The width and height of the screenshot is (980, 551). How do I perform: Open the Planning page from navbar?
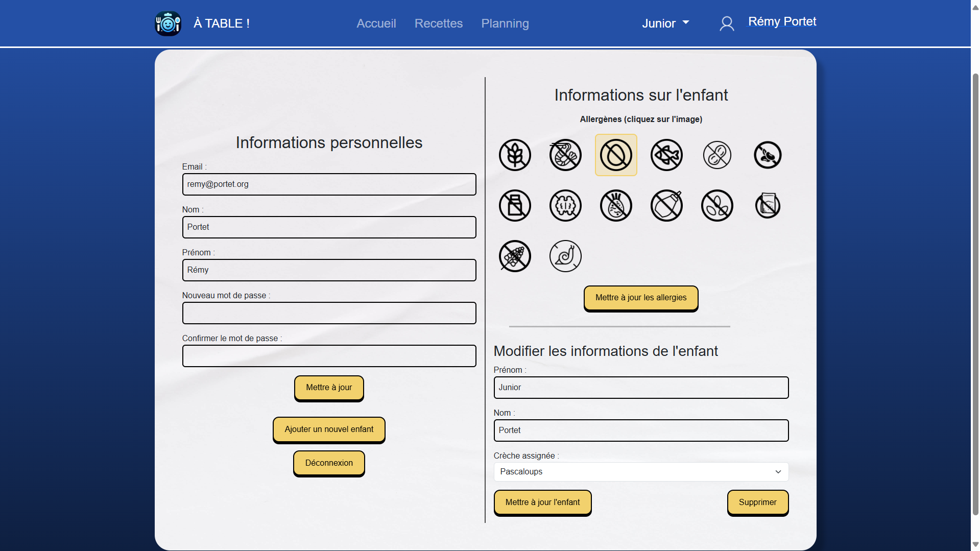pos(505,23)
